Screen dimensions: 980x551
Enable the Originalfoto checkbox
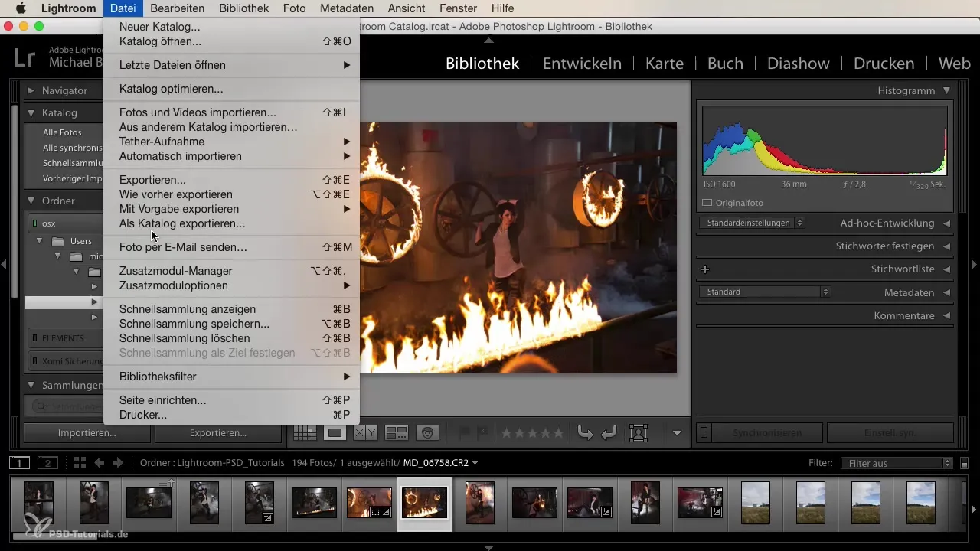click(x=707, y=203)
